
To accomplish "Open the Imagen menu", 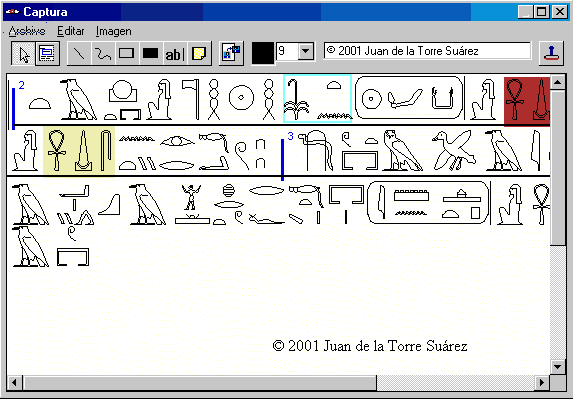I will point(114,31).
